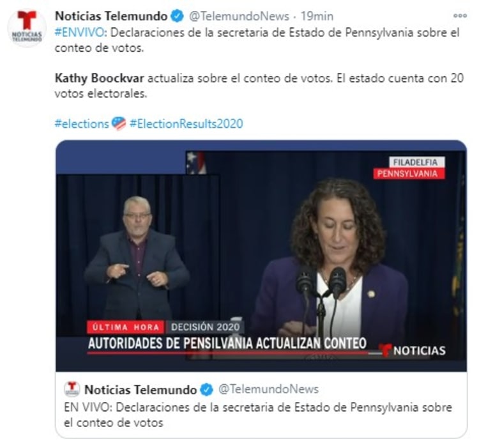Click the Telemundo Noticias logo on video

[413, 350]
